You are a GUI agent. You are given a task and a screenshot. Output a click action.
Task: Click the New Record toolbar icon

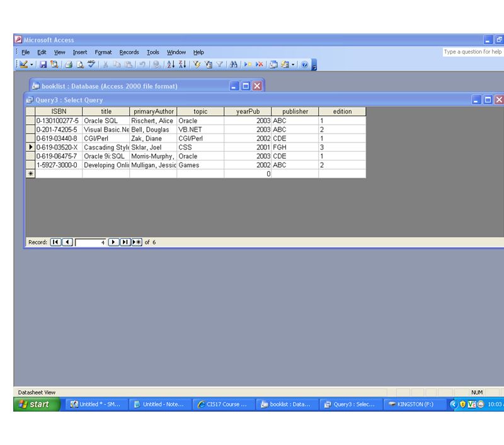pyautogui.click(x=248, y=65)
